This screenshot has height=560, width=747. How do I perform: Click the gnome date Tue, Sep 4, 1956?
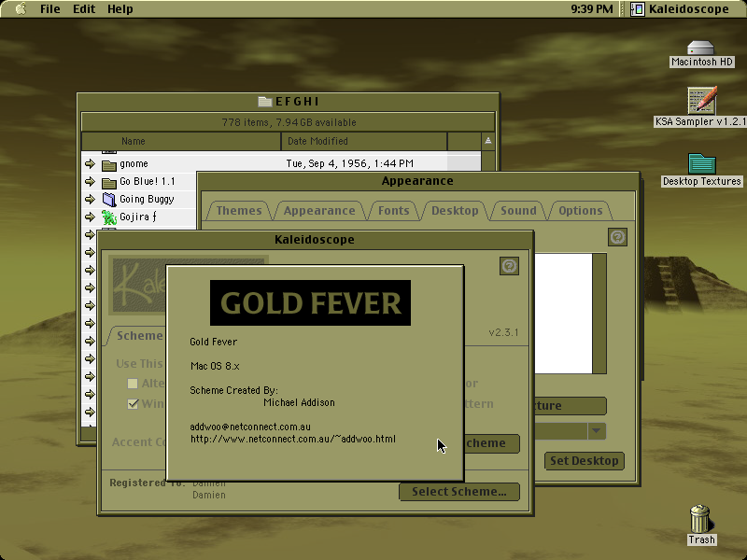point(349,164)
